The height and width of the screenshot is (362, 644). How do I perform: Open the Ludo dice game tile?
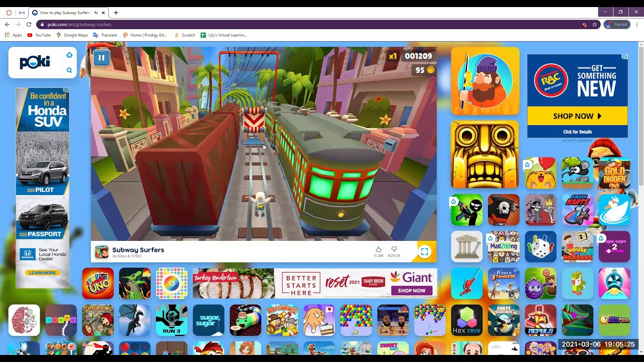[540, 246]
